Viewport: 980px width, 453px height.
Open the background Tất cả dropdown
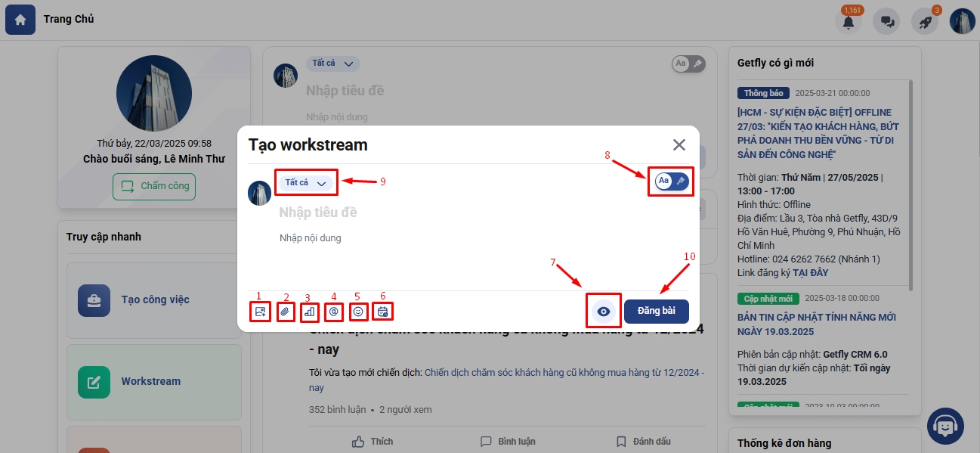click(x=333, y=64)
